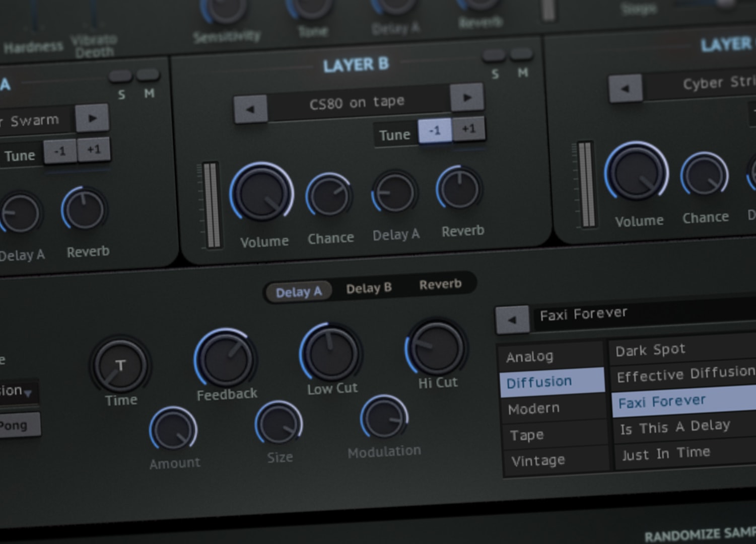Click the Low Cut knob
The height and width of the screenshot is (544, 756).
330,353
